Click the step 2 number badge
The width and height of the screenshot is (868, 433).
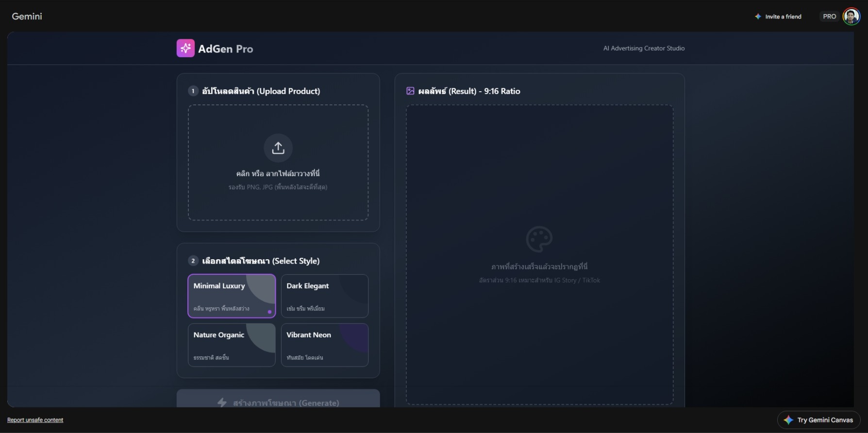point(193,261)
